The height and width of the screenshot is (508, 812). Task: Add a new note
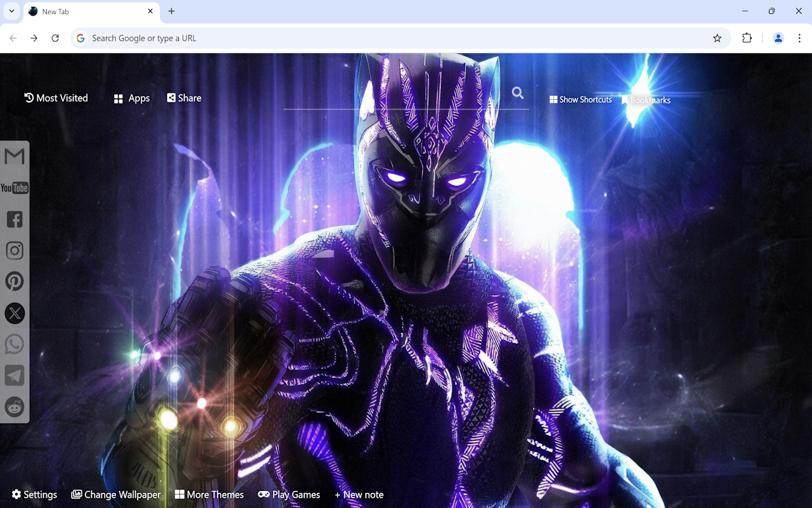[359, 495]
